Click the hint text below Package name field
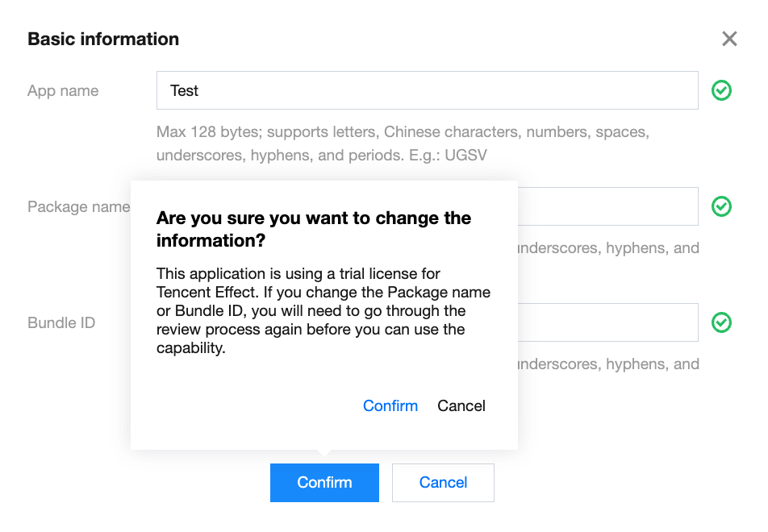This screenshot has height=532, width=768. pos(608,248)
